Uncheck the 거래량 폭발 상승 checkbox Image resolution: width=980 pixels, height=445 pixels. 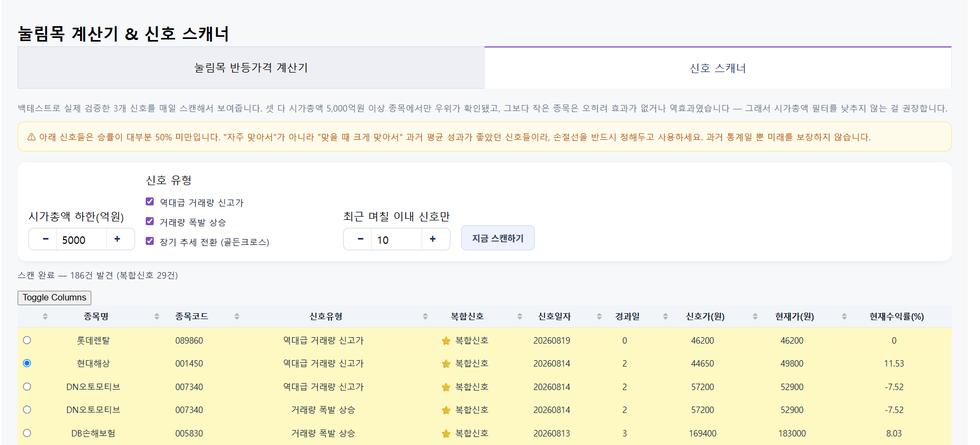click(150, 221)
